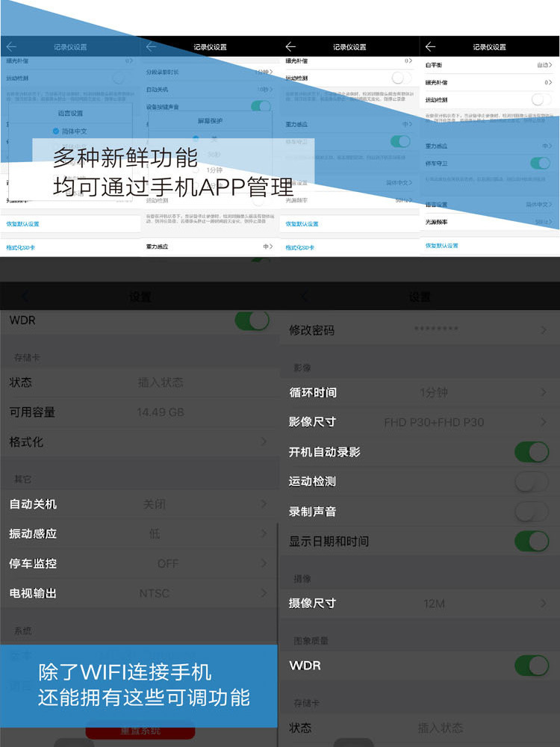
Task: Toggle 运动检测 on the 白平衡 screen
Action: [x=541, y=99]
